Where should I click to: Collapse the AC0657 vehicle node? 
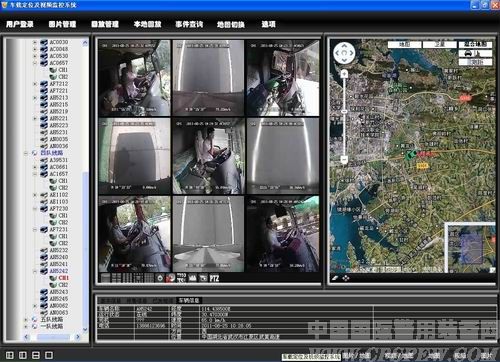tap(35, 63)
